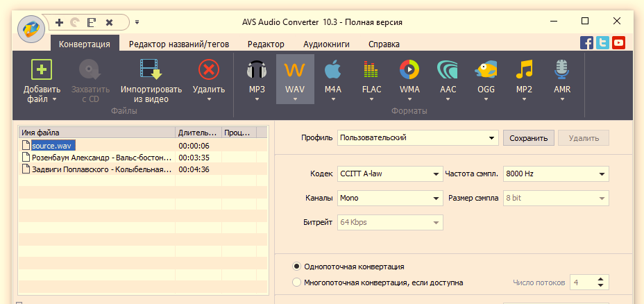Viewport: 644px width, 304px height.
Task: Select the OGG fish format icon
Action: point(486,69)
